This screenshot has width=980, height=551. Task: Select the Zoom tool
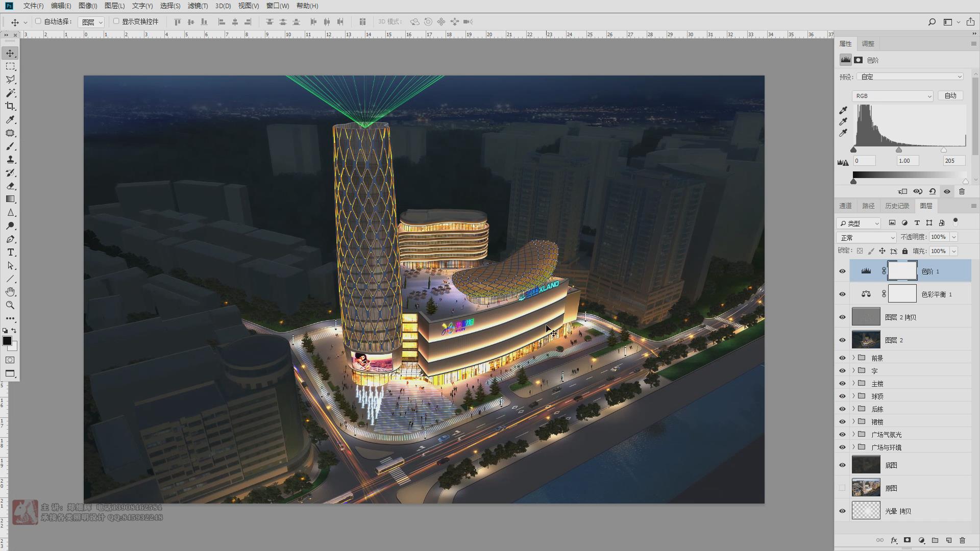10,305
